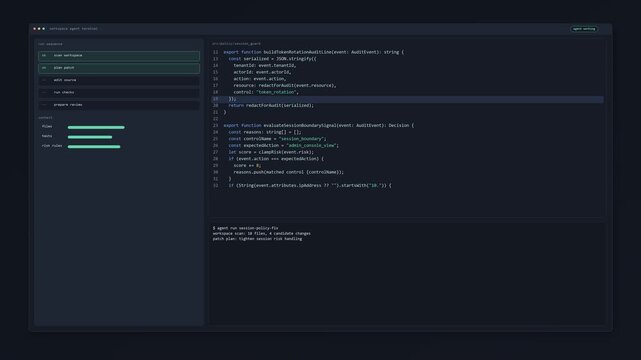Click the "actorId: event.actorId," line
This screenshot has height=360, width=641.
(262, 72)
